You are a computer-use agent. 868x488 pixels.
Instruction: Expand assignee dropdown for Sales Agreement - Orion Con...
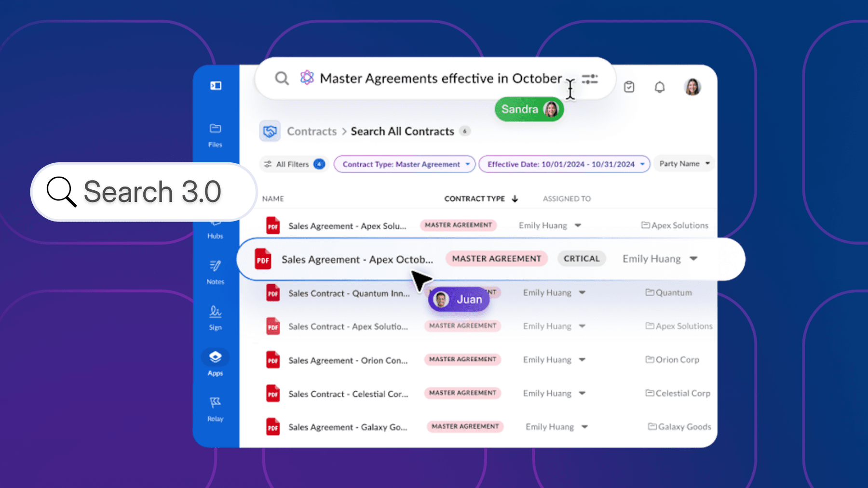pos(582,360)
